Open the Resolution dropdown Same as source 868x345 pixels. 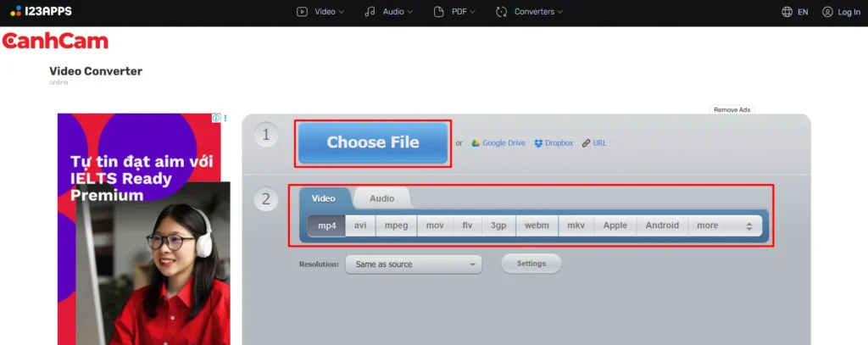(414, 264)
